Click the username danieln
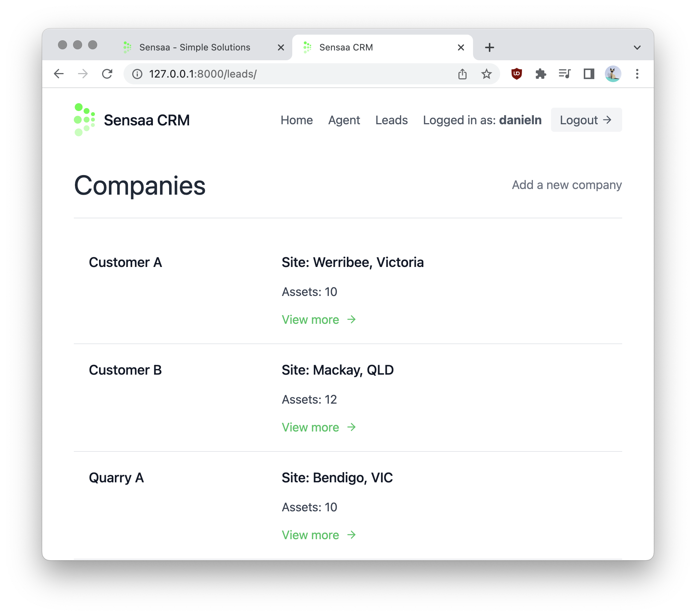The image size is (696, 616). (520, 120)
